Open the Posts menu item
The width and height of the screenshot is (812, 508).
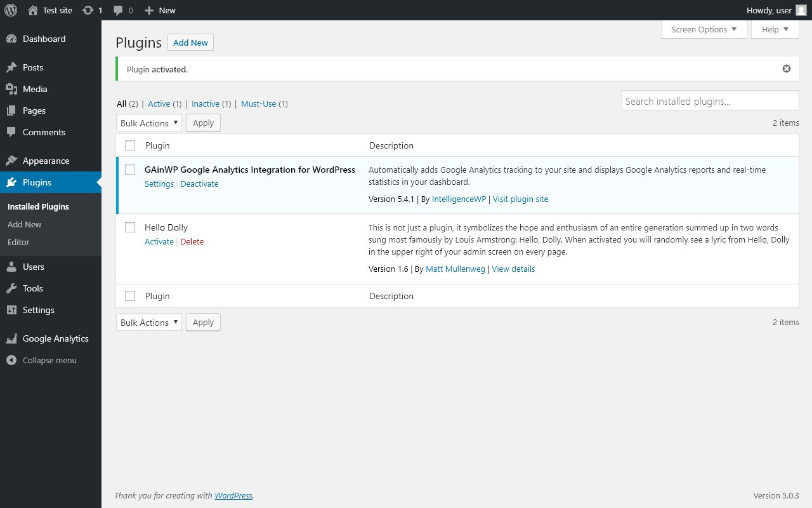[x=51, y=67]
